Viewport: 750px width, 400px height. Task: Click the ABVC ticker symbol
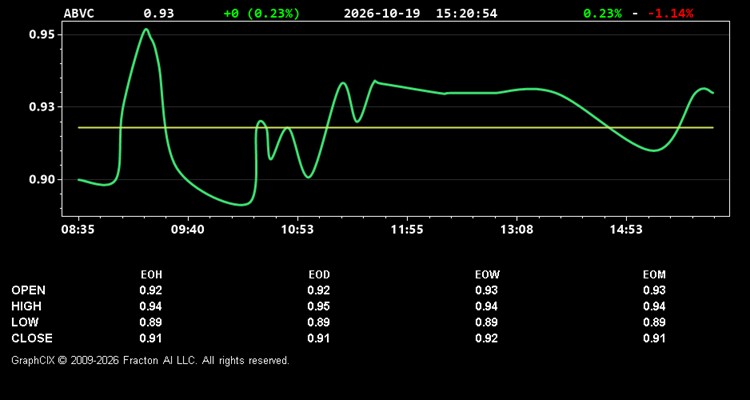(x=79, y=13)
